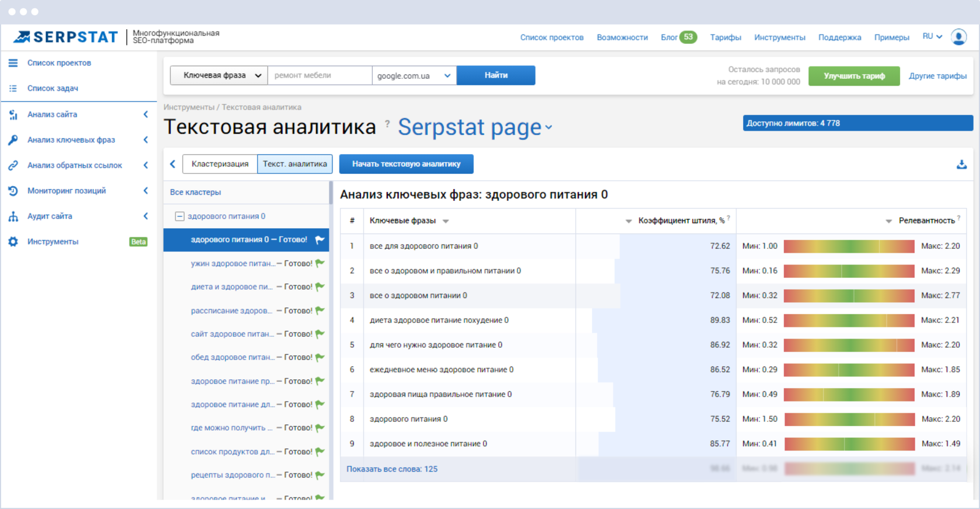This screenshot has height=509, width=980.
Task: Click Начать текстовую аналитику button
Action: [x=406, y=164]
